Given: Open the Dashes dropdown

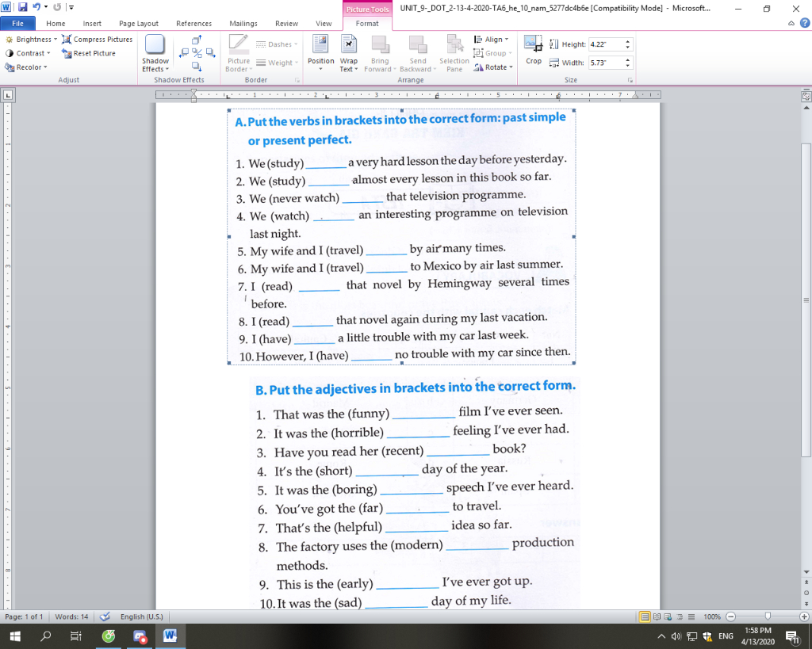Looking at the screenshot, I should pyautogui.click(x=277, y=44).
